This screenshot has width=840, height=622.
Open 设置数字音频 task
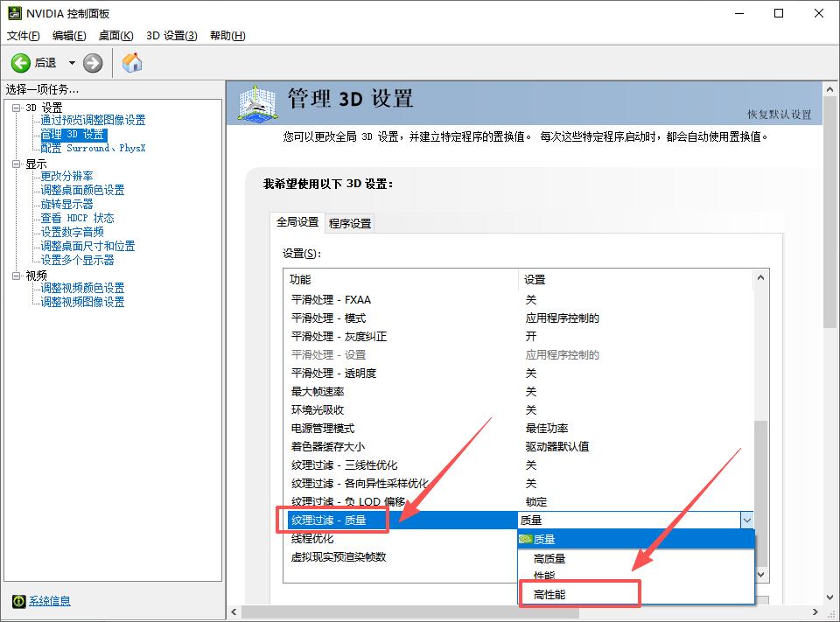coord(73,232)
